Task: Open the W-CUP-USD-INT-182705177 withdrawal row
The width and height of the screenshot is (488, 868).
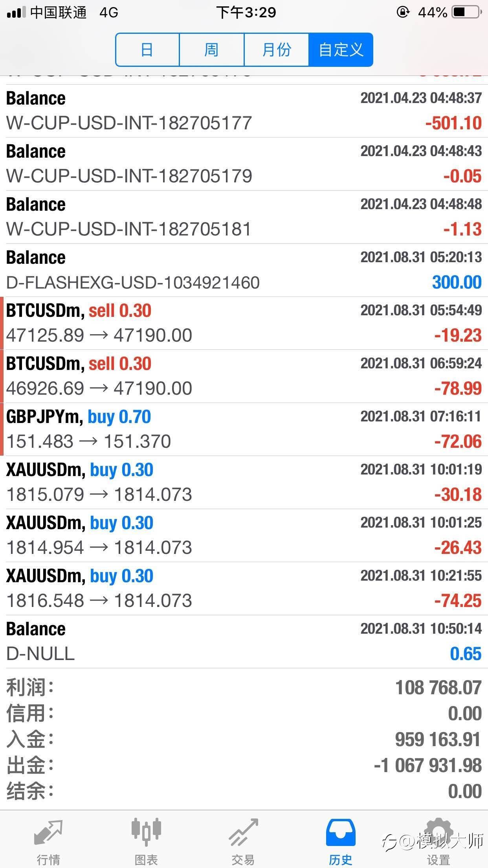Action: [244, 111]
